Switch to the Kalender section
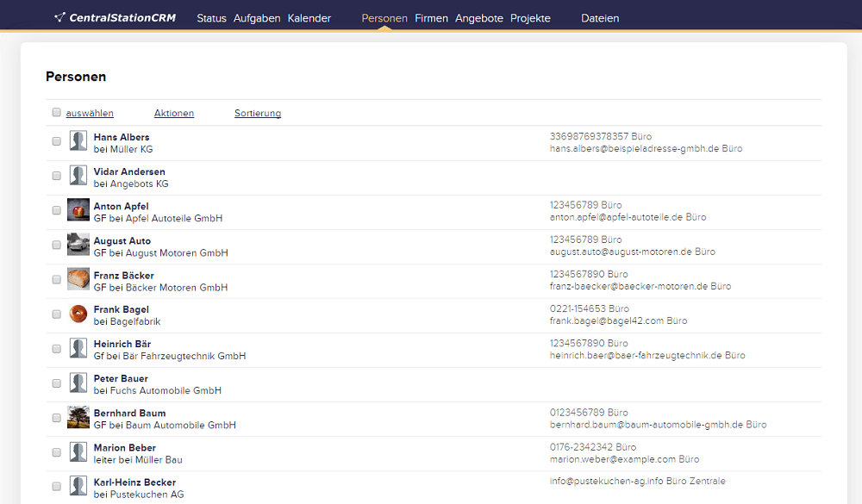 tap(309, 18)
